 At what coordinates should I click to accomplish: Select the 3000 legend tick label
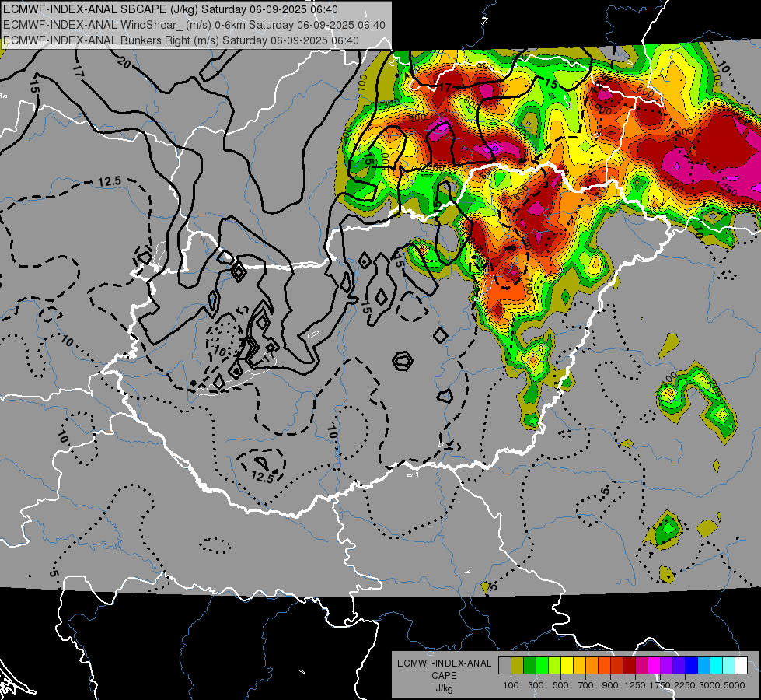(x=710, y=685)
